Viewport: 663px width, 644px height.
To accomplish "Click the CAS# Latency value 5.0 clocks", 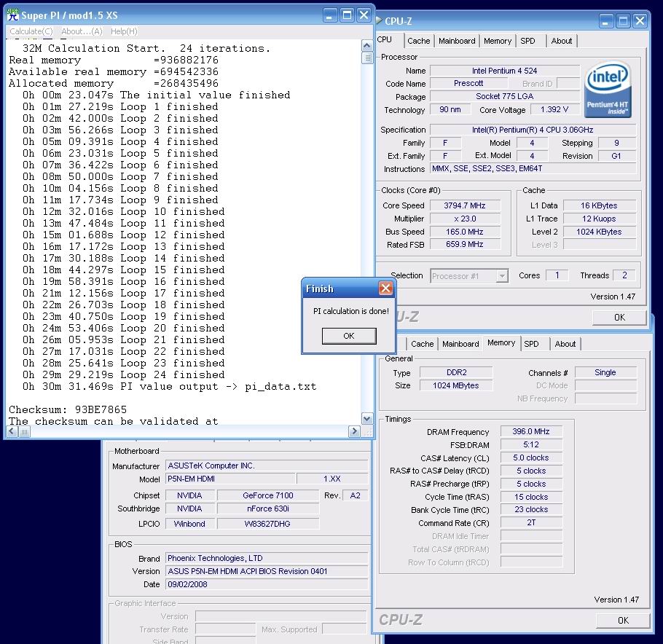I will [x=531, y=458].
